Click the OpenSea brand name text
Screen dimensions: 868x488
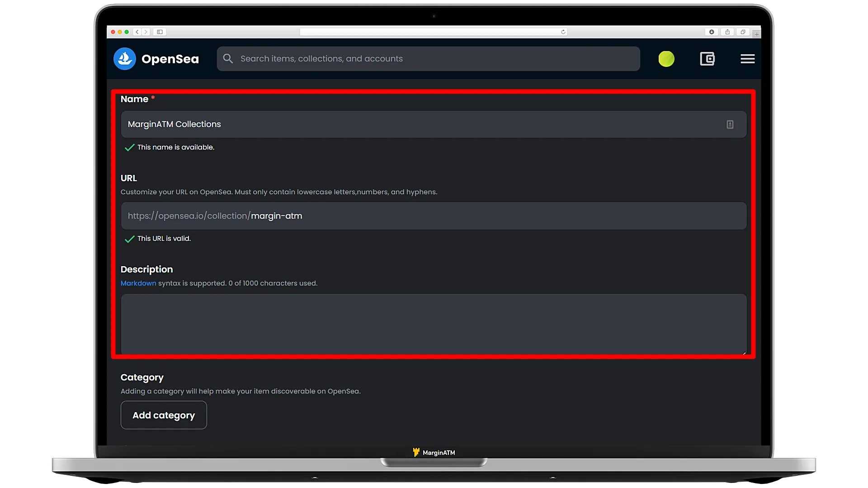pyautogui.click(x=170, y=59)
